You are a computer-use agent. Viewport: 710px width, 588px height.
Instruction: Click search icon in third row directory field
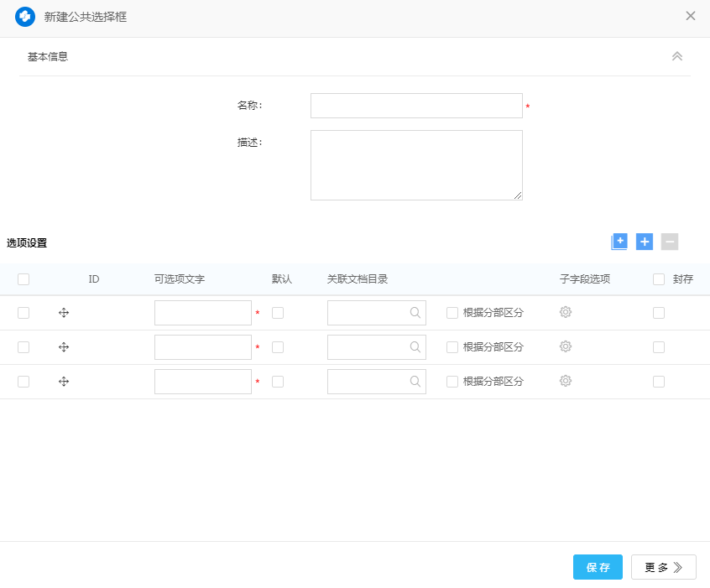[415, 382]
